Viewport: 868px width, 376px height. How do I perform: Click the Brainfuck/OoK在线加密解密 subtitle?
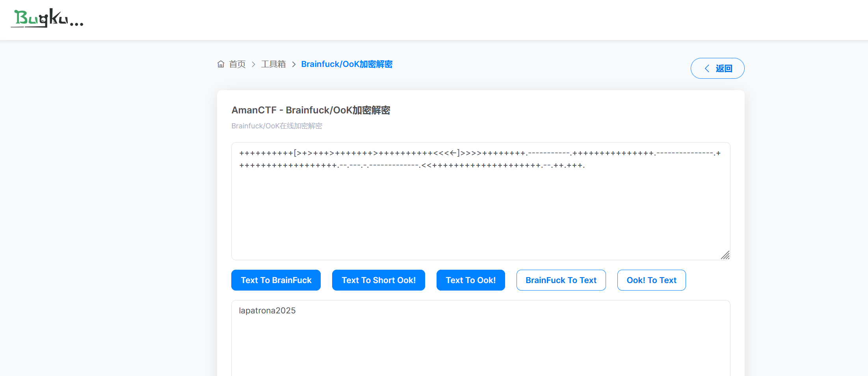277,126
